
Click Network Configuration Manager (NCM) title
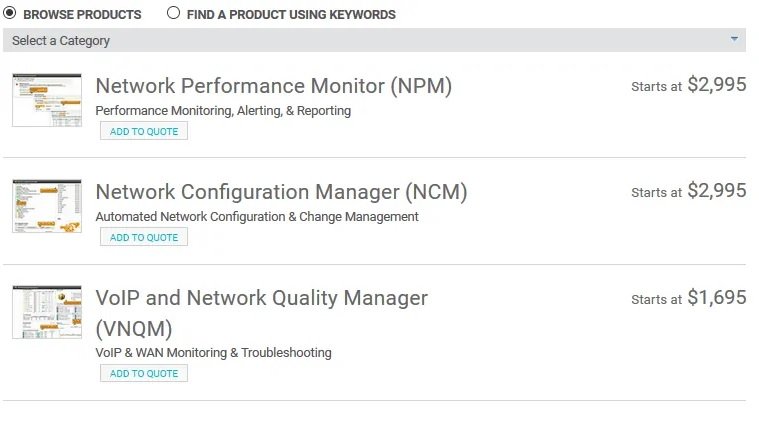tap(281, 192)
